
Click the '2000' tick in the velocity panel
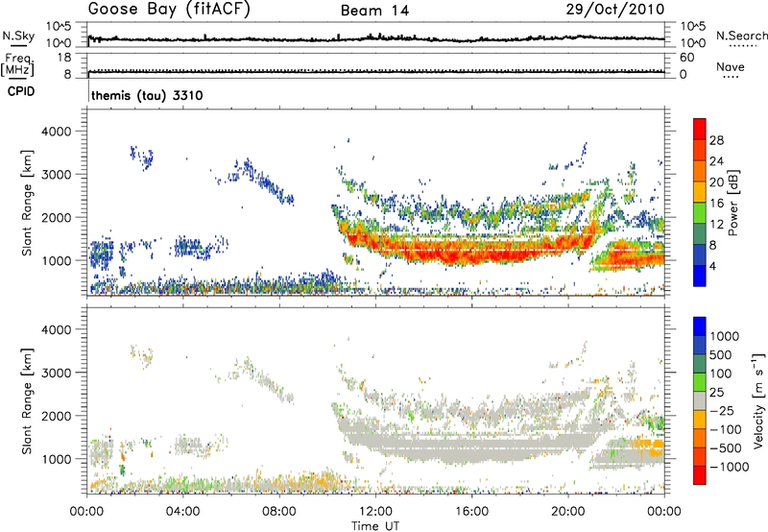pos(56,416)
